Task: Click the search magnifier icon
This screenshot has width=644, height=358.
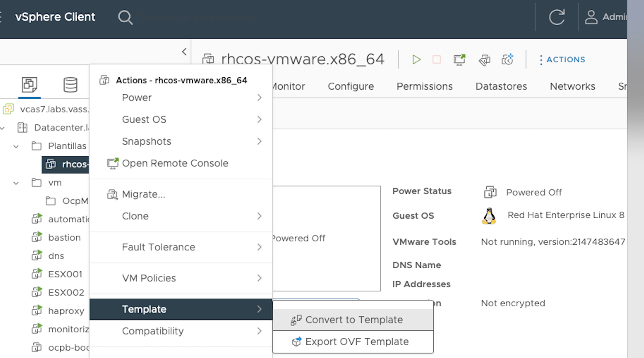Action: click(x=125, y=17)
